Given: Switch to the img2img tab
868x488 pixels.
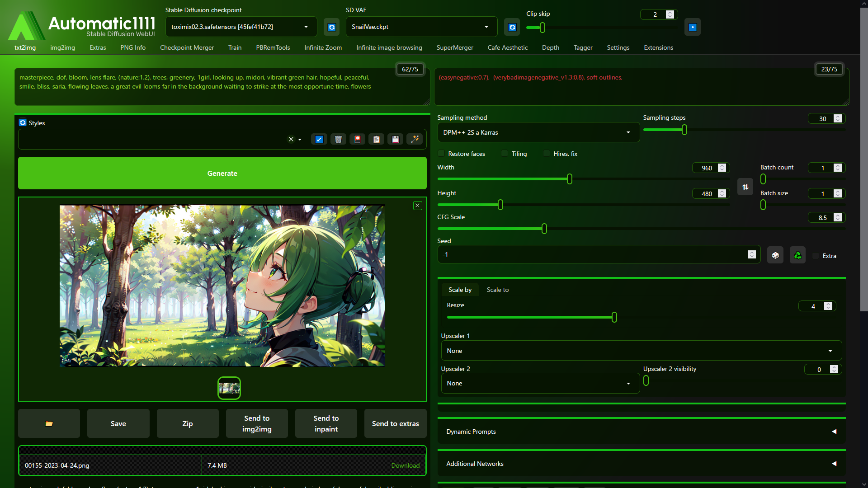Looking at the screenshot, I should 62,47.
